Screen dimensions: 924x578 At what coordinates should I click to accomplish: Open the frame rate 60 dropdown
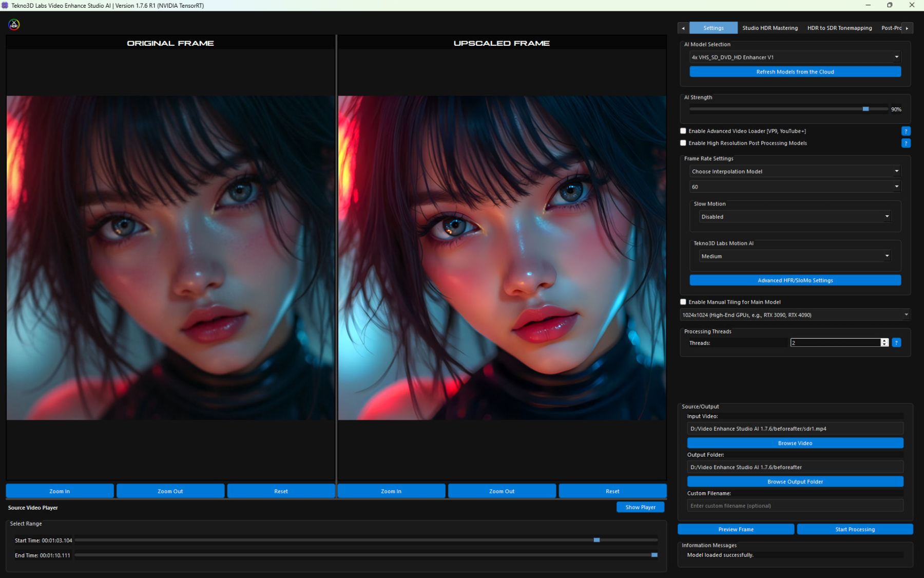coord(795,187)
